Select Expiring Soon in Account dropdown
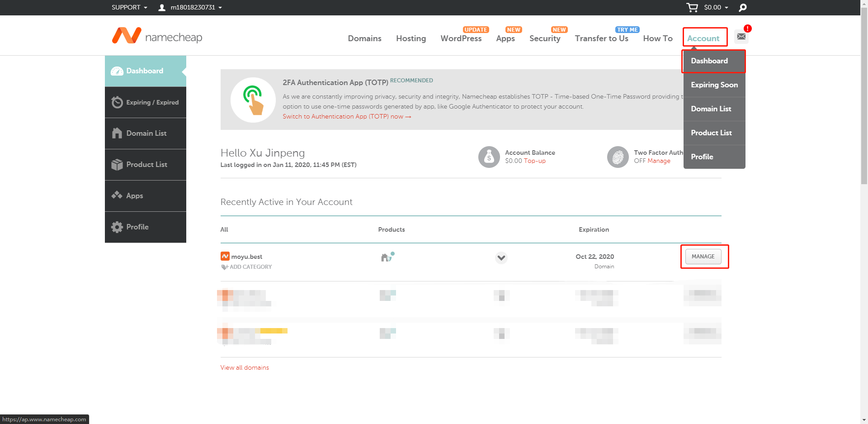868x424 pixels. point(714,85)
